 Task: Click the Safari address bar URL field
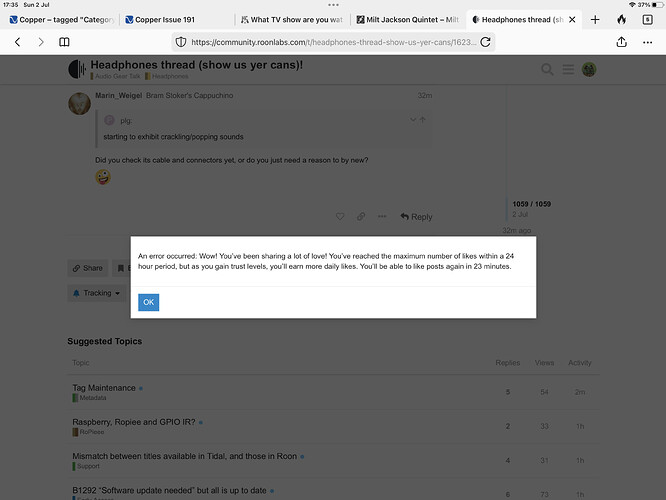coord(330,42)
